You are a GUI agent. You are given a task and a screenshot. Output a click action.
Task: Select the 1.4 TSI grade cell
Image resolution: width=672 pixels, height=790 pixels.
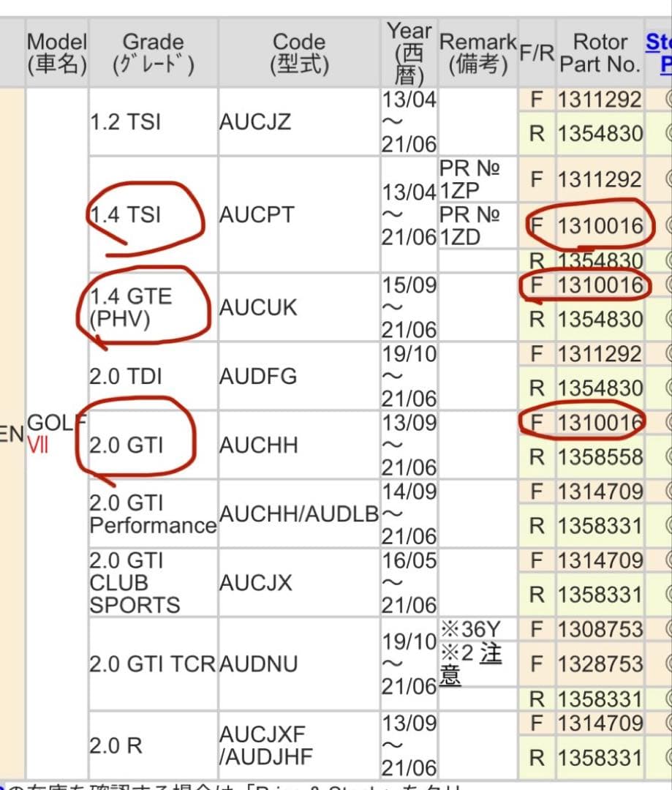click(125, 215)
